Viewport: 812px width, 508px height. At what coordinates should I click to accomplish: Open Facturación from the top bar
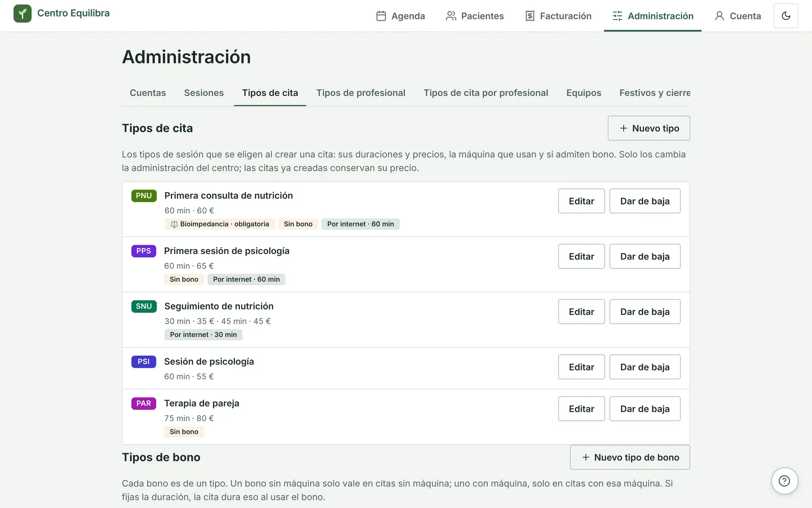tap(558, 16)
